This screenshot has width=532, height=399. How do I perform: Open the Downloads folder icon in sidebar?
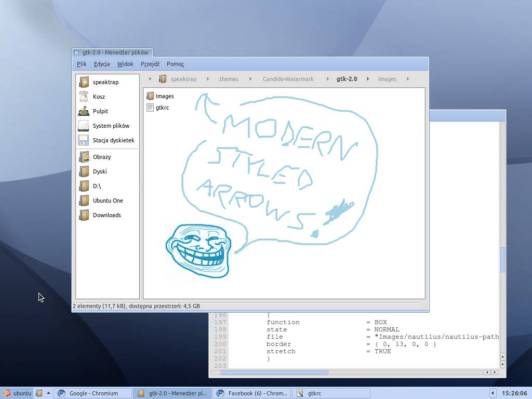84,216
